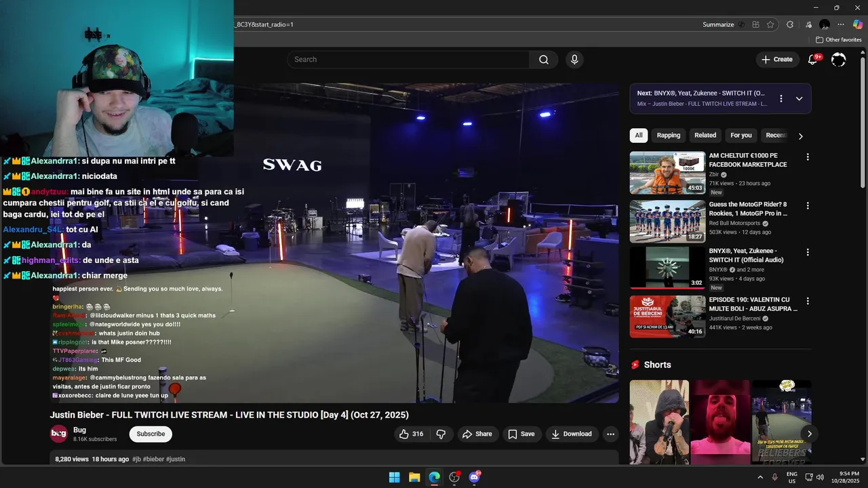This screenshot has height=488, width=868.
Task: Open the AM CHELTUIT €1000 video thumbnail
Action: (667, 173)
